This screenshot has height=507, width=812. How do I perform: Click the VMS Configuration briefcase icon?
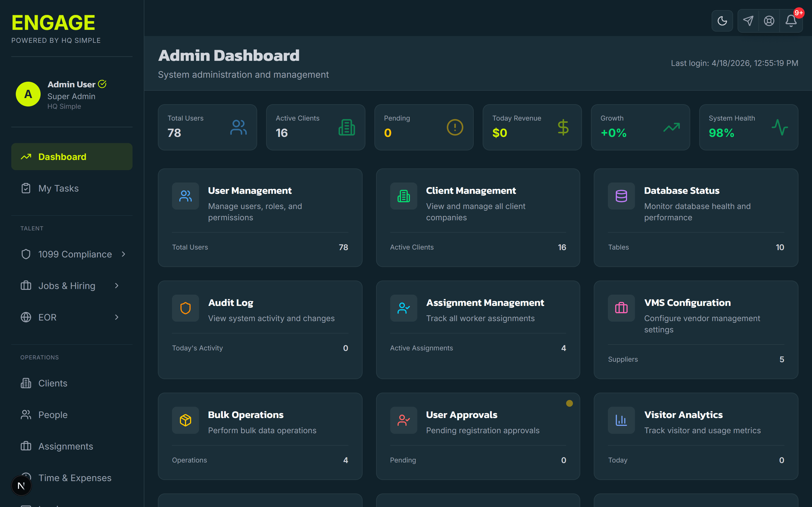(621, 308)
